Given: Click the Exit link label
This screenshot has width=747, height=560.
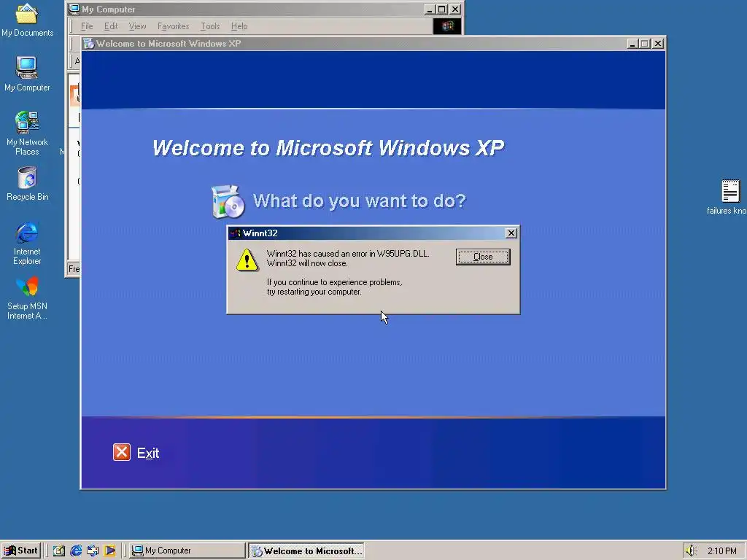Looking at the screenshot, I should (x=148, y=454).
